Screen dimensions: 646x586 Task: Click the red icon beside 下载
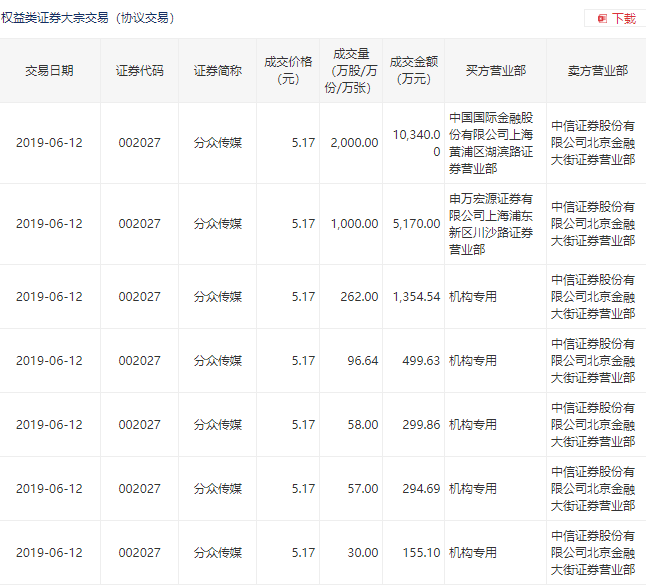pyautogui.click(x=602, y=19)
